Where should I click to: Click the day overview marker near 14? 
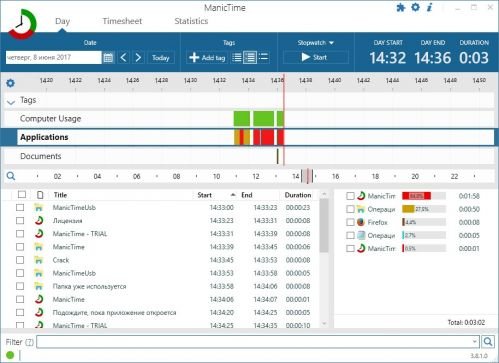308,176
